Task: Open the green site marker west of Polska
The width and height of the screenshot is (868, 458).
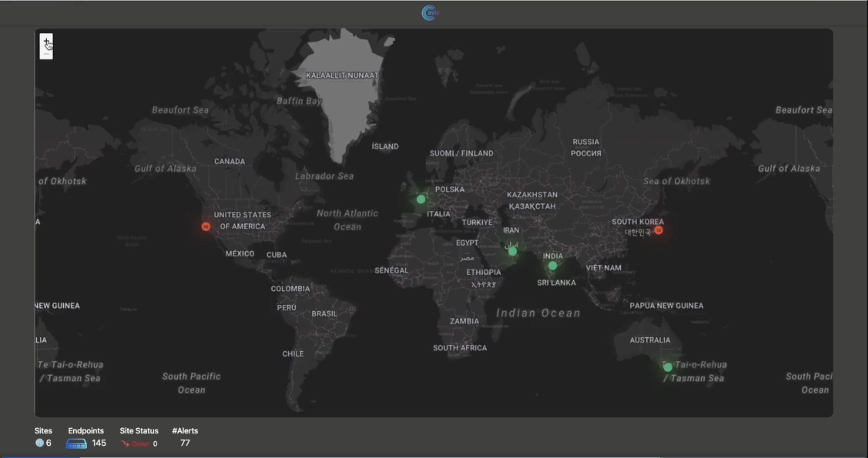Action: (x=421, y=199)
